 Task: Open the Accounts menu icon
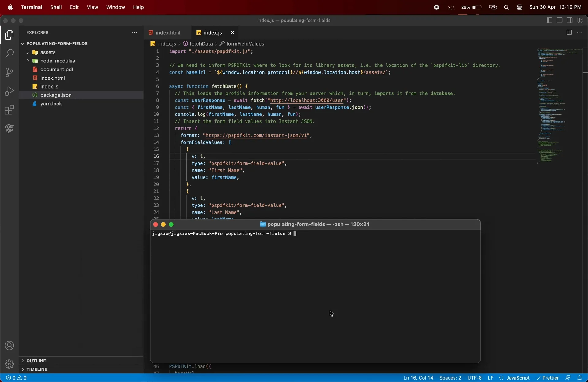point(9,346)
